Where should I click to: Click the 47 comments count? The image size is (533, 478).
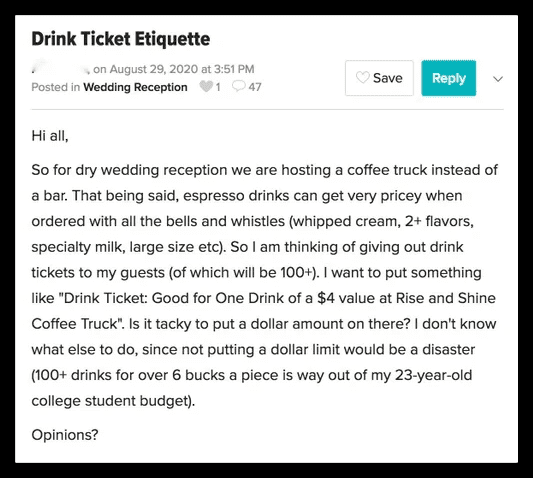click(x=255, y=87)
